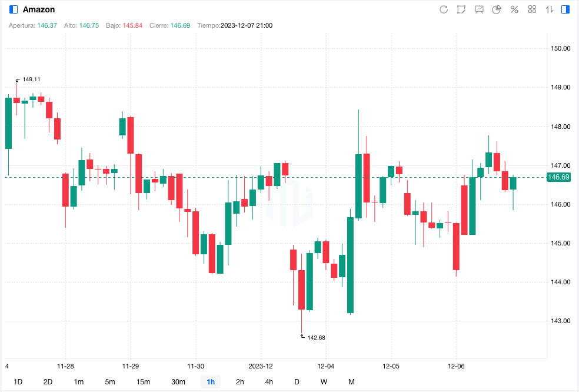Select the 1D timeframe

[18, 382]
